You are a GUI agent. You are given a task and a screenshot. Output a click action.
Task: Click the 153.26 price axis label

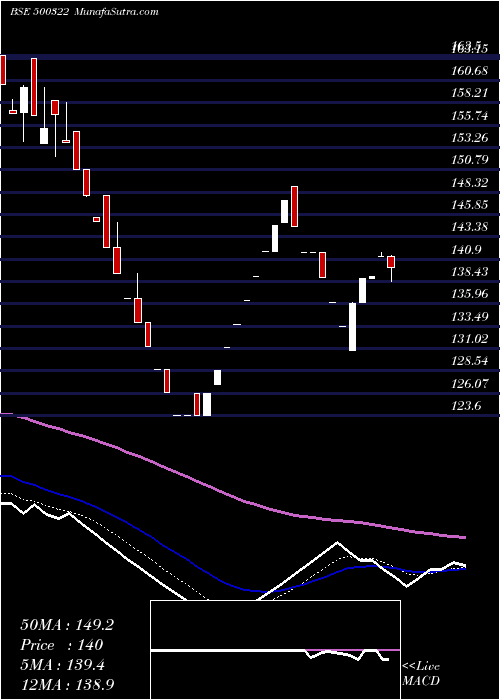pos(470,138)
